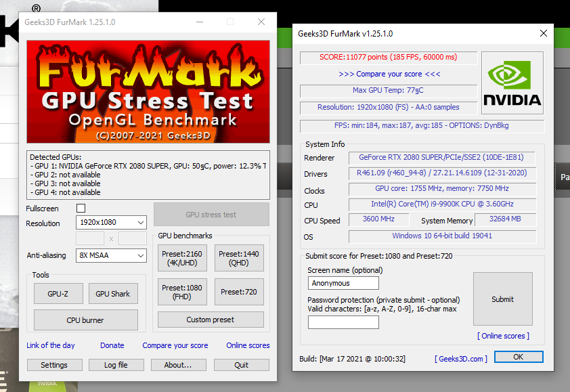Image resolution: width=570 pixels, height=392 pixels.
Task: Click the GPU 2: not available line
Action: pos(66,175)
